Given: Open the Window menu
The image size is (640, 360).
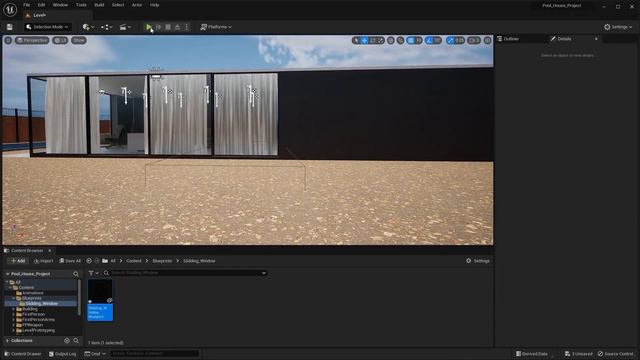Looking at the screenshot, I should (x=60, y=5).
